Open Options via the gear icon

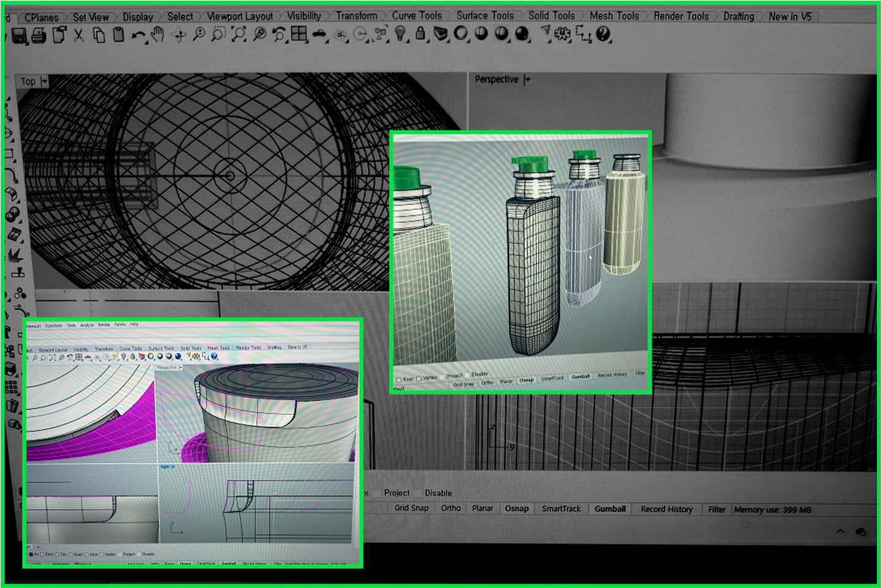[562, 35]
